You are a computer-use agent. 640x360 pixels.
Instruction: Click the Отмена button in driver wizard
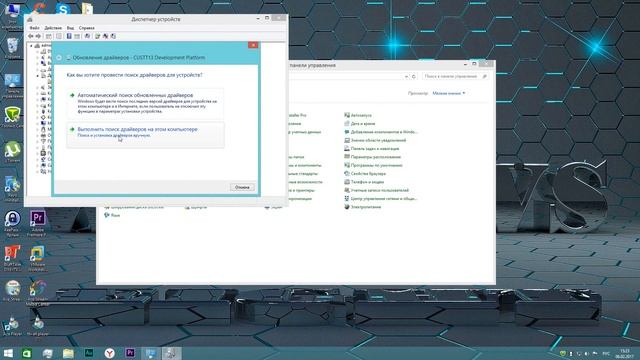[242, 187]
